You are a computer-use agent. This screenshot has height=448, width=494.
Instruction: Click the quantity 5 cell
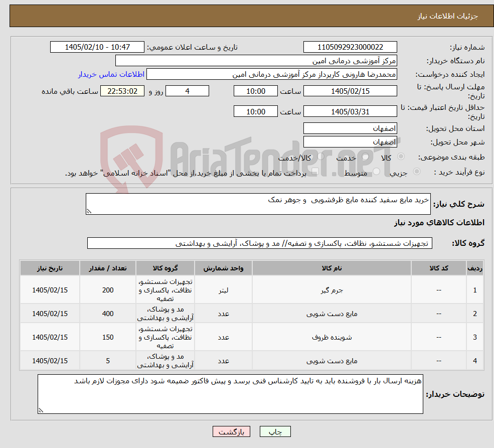coord(108,361)
